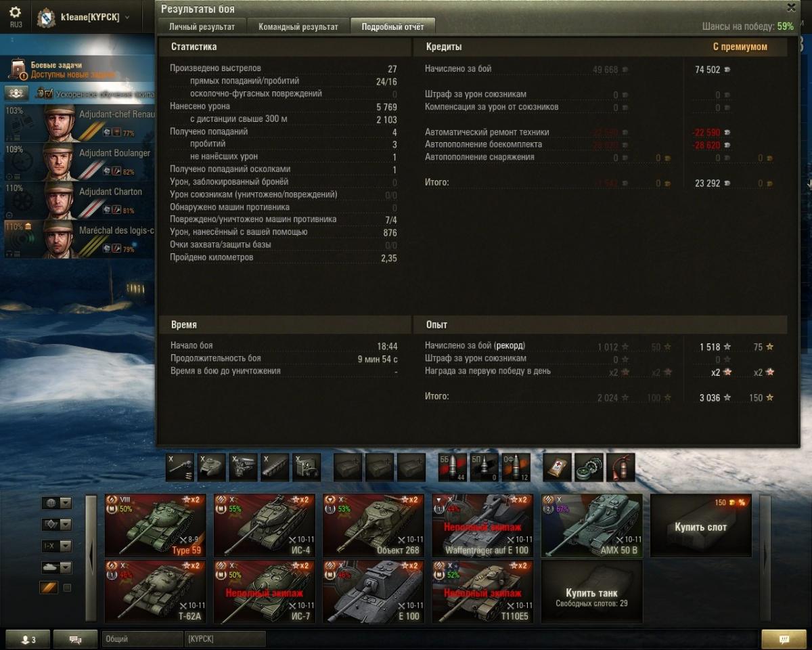Open the first aid kit consumable slot
The height and width of the screenshot is (650, 812).
(x=557, y=467)
